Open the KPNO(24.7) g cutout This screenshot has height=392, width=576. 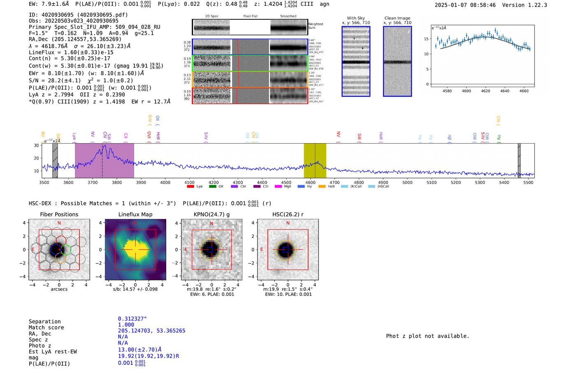(211, 250)
